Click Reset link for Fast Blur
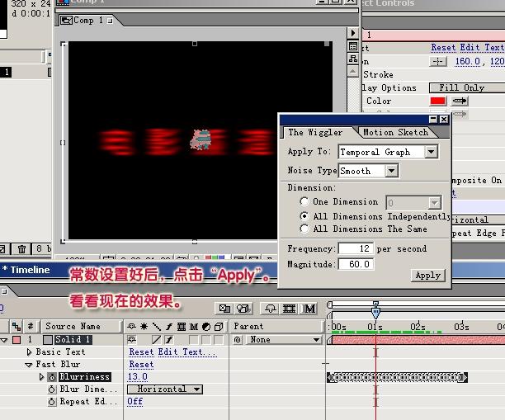This screenshot has width=505, height=420. pos(141,364)
